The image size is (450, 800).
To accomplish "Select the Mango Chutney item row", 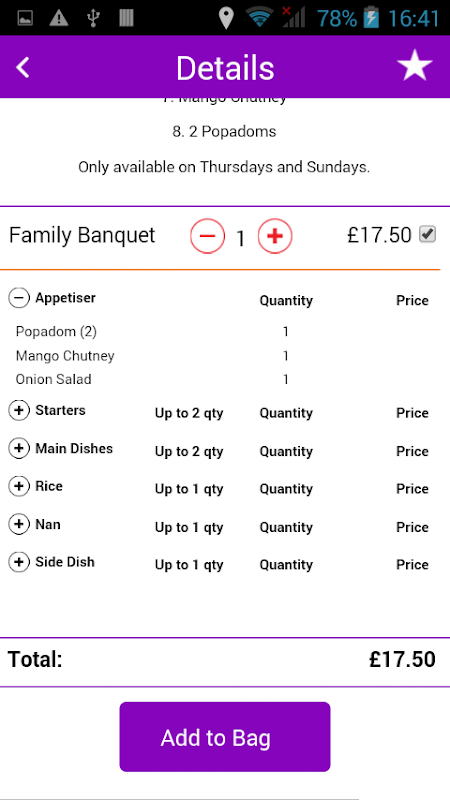I will click(x=225, y=356).
